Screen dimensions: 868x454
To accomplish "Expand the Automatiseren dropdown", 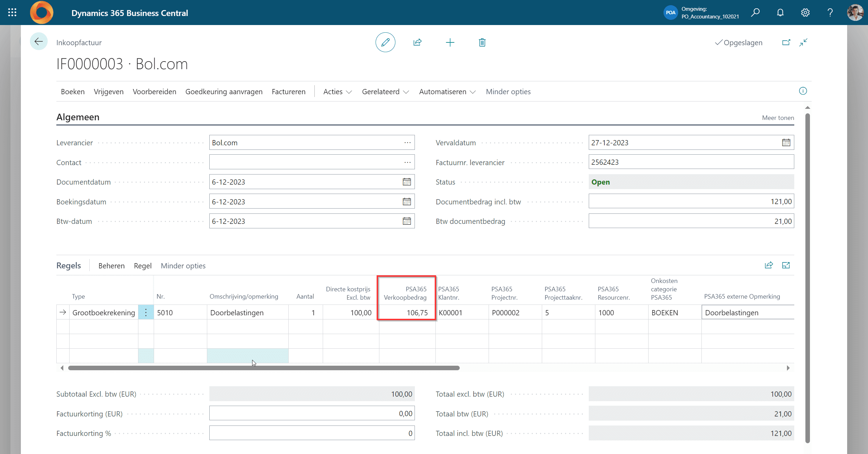I will pos(447,92).
